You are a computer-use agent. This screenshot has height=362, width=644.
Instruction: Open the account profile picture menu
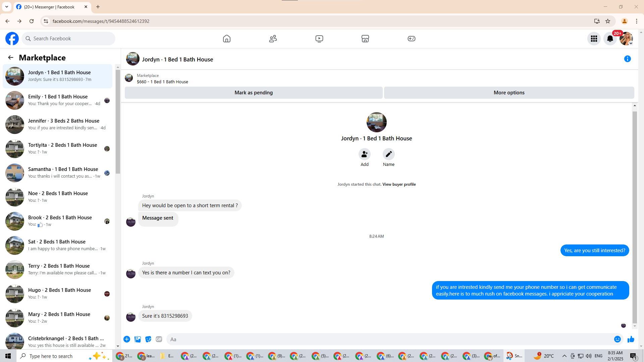coord(626,39)
